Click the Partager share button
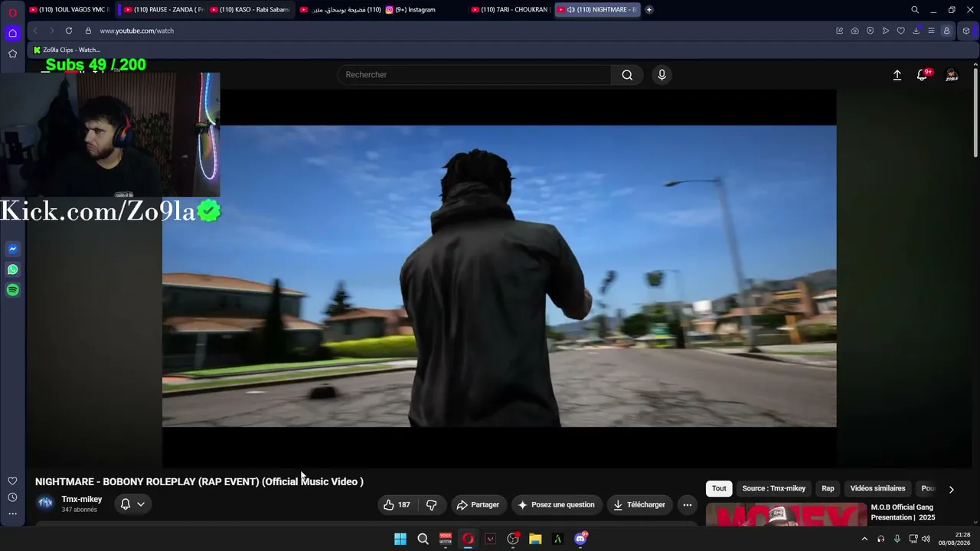Viewport: 980px width, 551px height. (x=478, y=505)
